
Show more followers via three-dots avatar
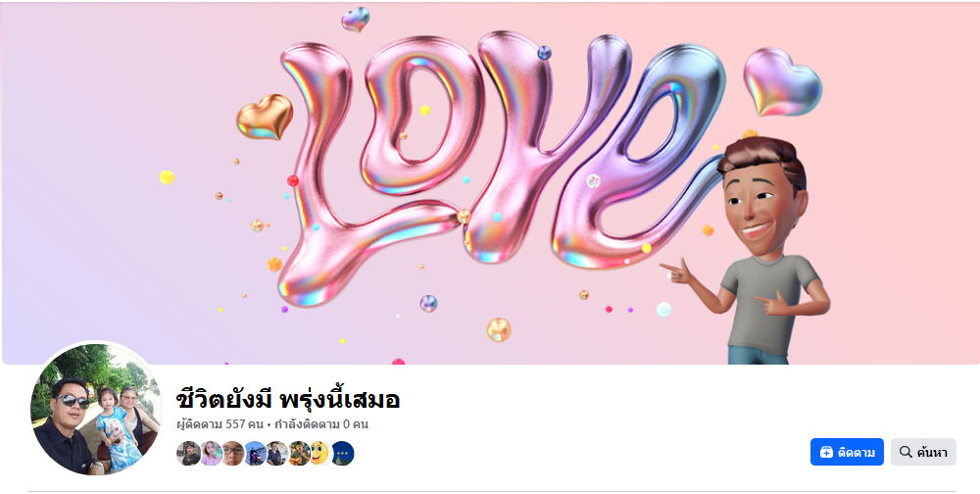(x=342, y=454)
